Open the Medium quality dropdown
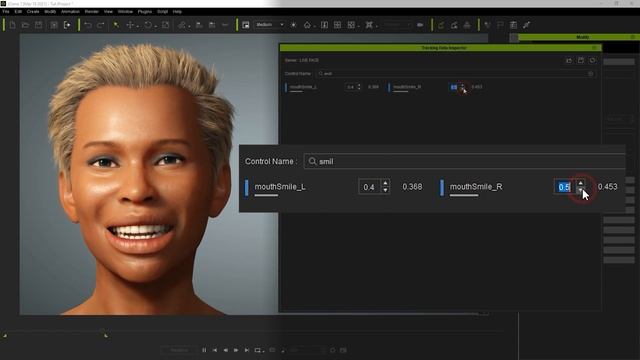640x360 pixels. point(269,25)
